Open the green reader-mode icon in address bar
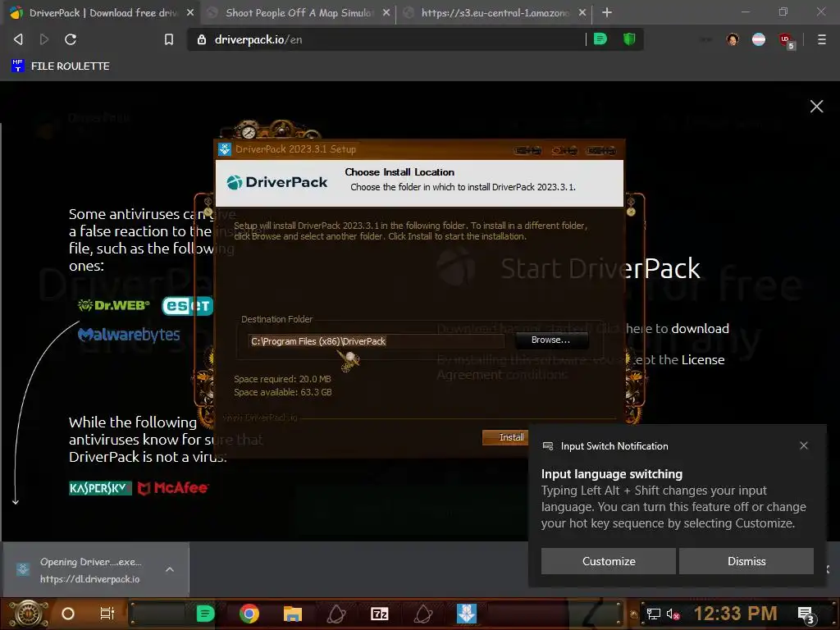840x630 pixels. [600, 39]
